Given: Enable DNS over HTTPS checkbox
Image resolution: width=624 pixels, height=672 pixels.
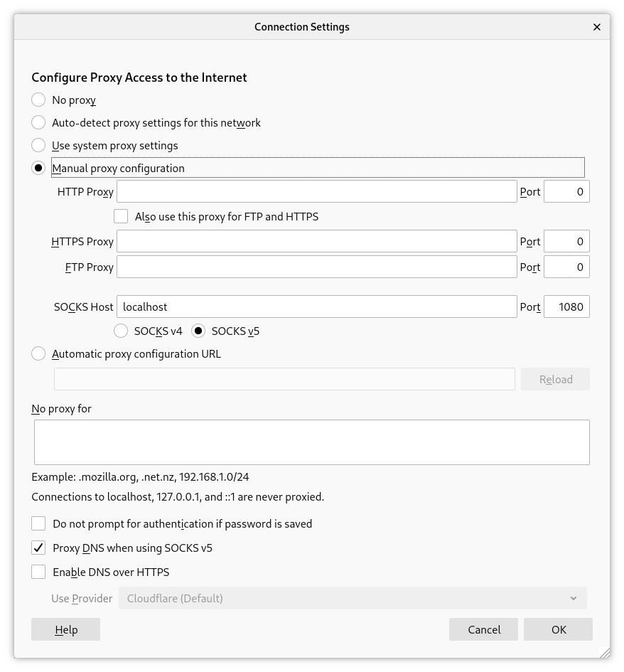Looking at the screenshot, I should tap(39, 572).
